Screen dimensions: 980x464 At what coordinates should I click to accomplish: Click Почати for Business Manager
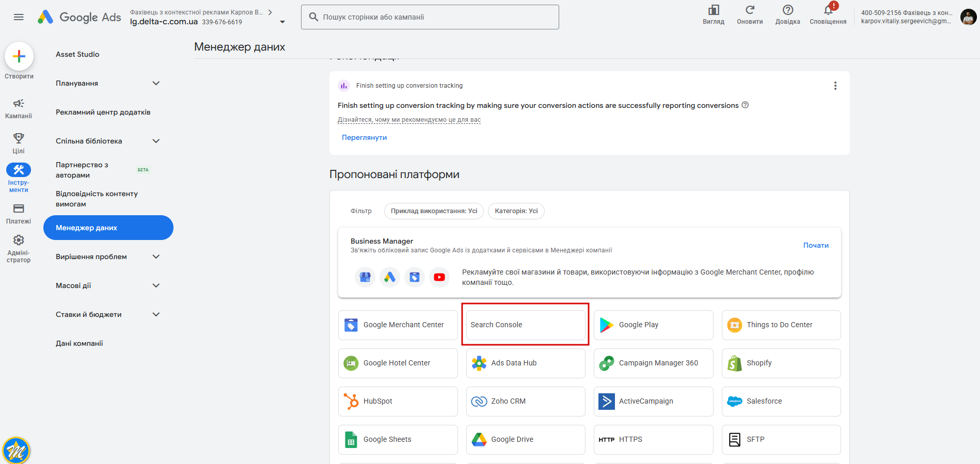pyautogui.click(x=816, y=245)
